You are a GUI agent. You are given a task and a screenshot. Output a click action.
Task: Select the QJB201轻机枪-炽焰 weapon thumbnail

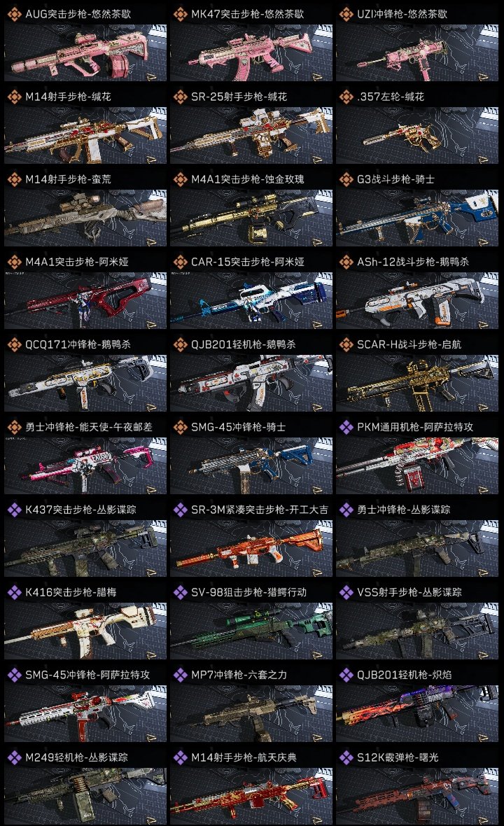click(417, 713)
